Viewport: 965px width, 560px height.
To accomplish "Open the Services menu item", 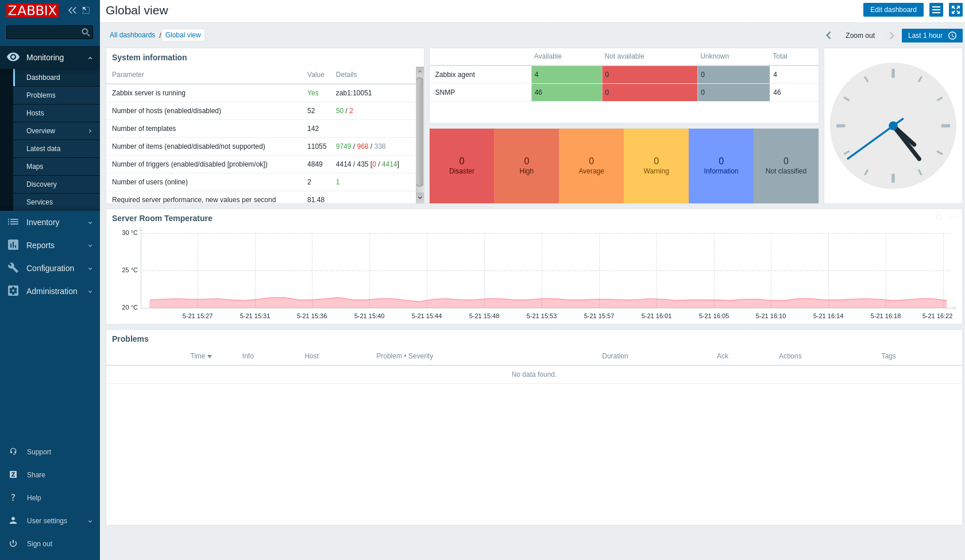I will (x=57, y=202).
